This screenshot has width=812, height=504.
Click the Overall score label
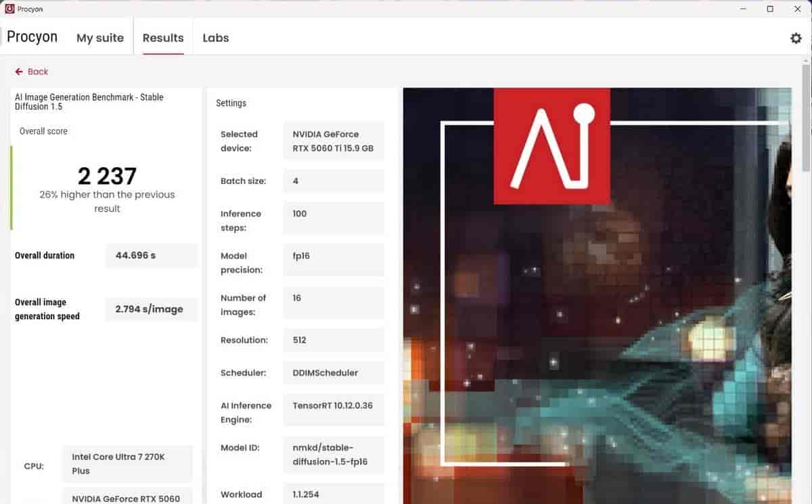coord(43,131)
